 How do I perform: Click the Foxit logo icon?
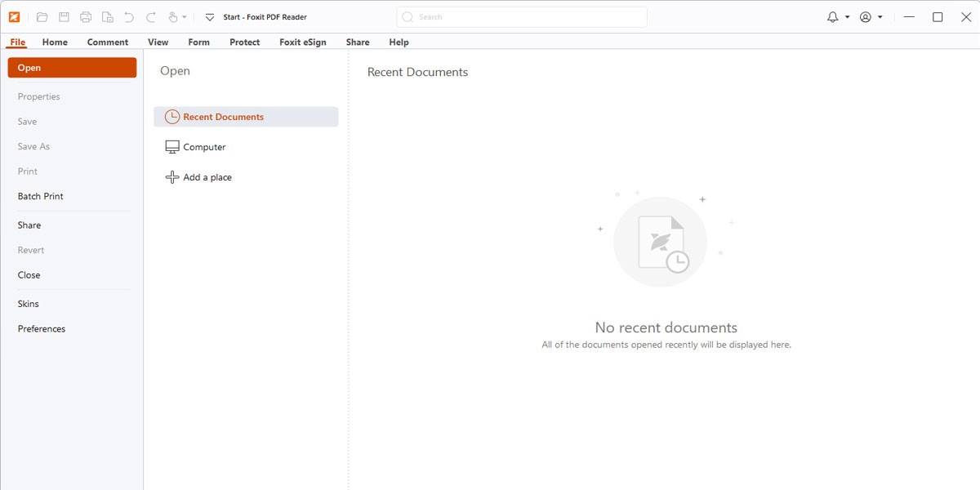click(14, 17)
